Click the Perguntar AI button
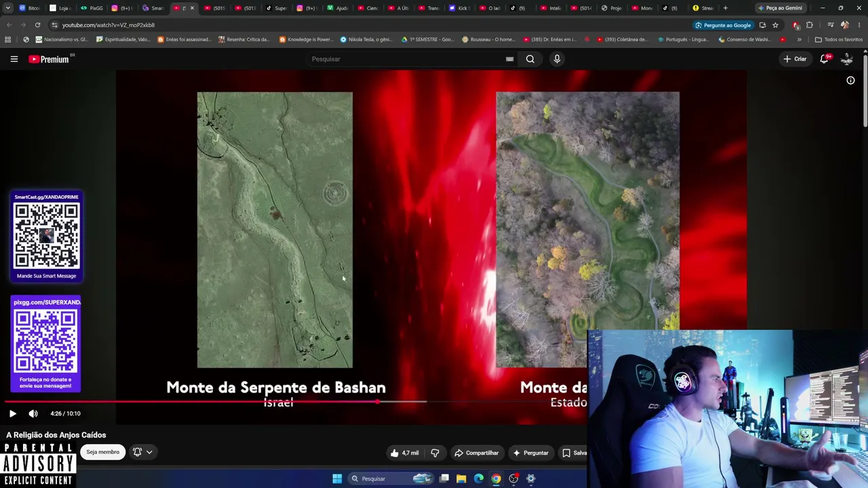 [x=531, y=453]
